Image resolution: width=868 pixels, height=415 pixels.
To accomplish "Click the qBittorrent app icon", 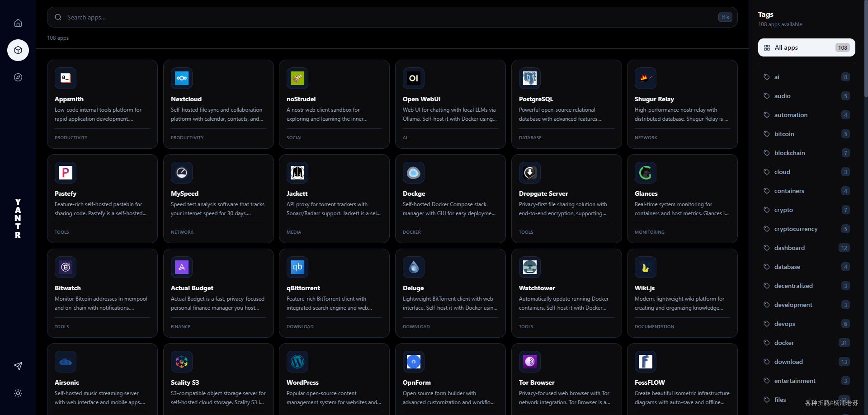I will click(297, 267).
